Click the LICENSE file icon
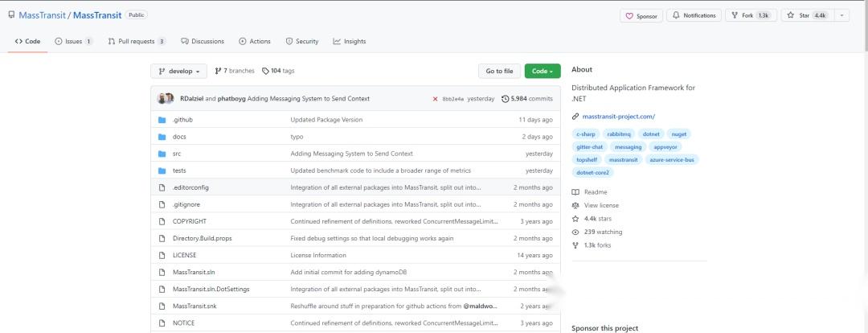868x333 pixels. click(x=162, y=256)
